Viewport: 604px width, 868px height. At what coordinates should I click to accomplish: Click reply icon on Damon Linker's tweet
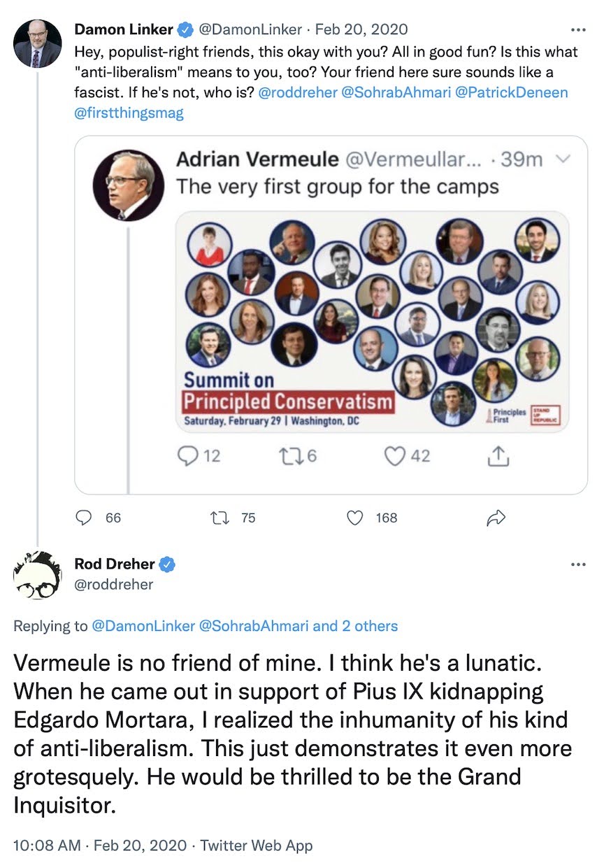tap(85, 518)
